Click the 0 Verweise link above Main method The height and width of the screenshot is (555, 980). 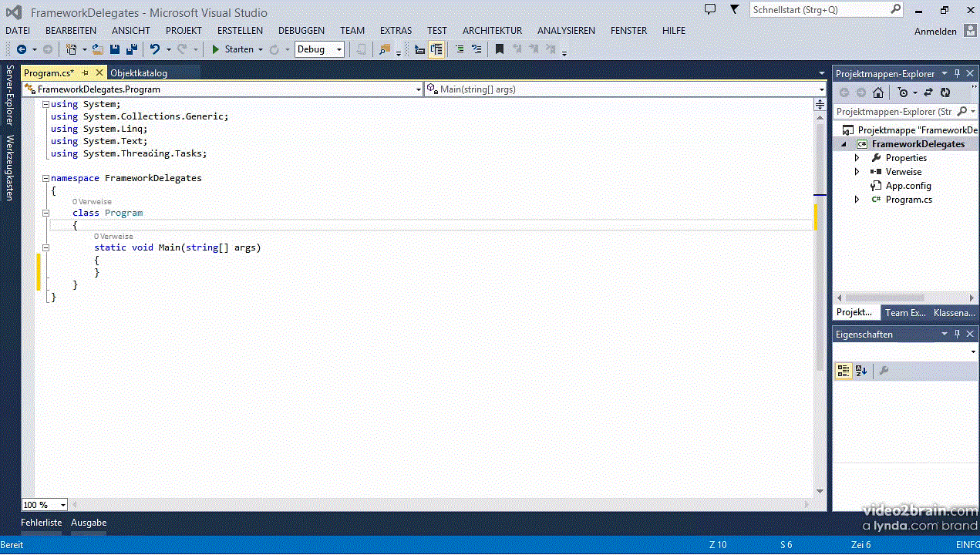coord(113,237)
